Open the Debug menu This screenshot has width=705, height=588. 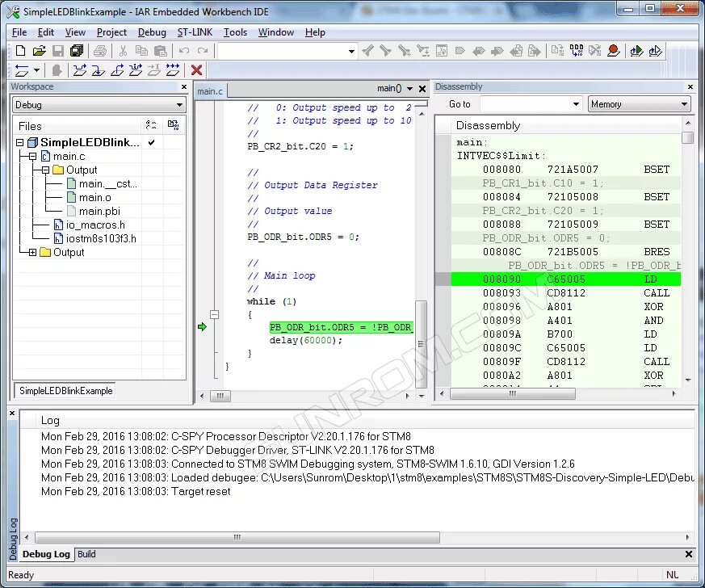(x=152, y=32)
